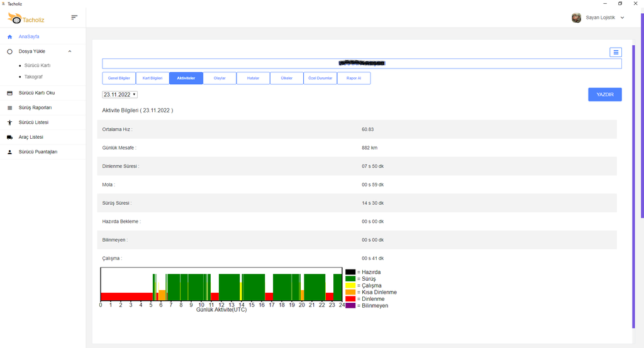Click the Dosya Yükle circle icon
Viewport: 644px width, 348px height.
(x=10, y=52)
